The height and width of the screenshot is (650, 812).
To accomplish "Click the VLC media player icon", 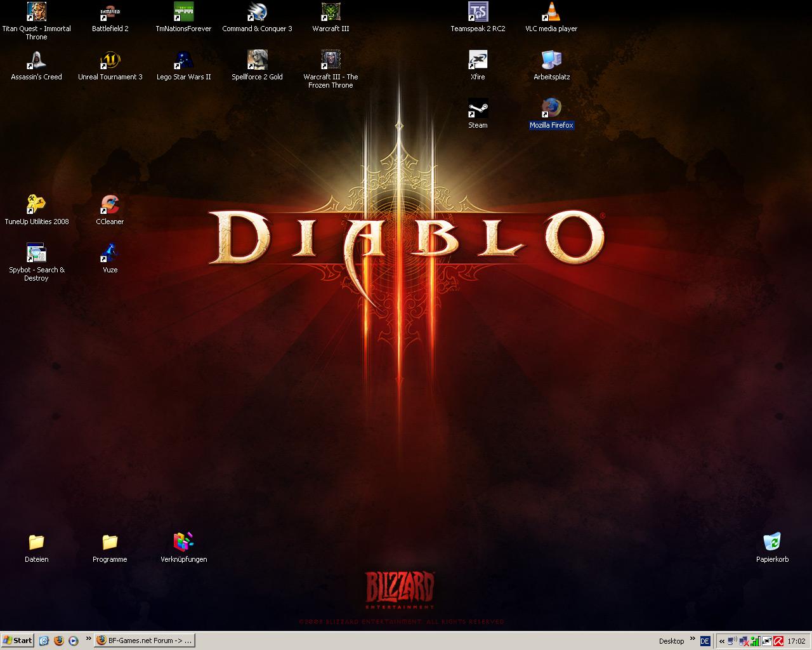I will (x=551, y=13).
